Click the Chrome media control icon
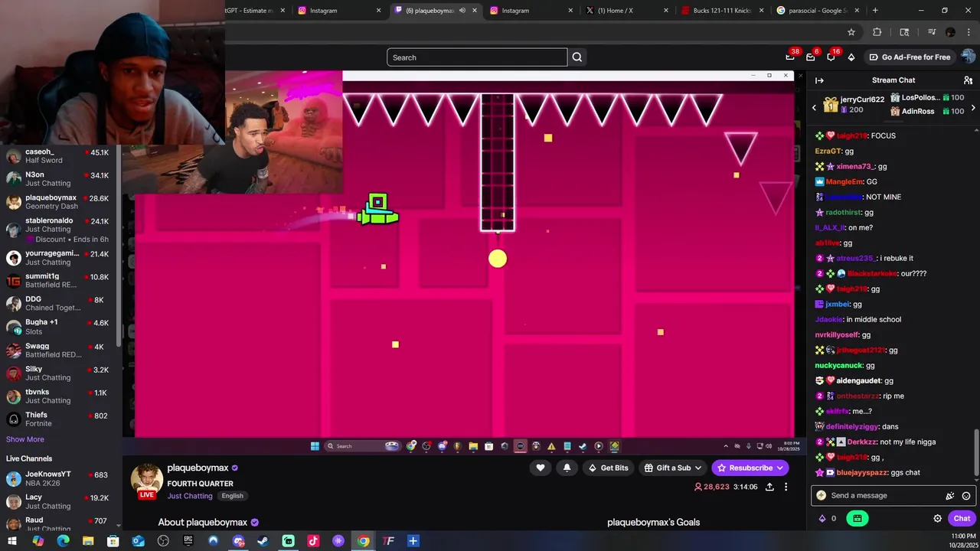 coord(932,32)
